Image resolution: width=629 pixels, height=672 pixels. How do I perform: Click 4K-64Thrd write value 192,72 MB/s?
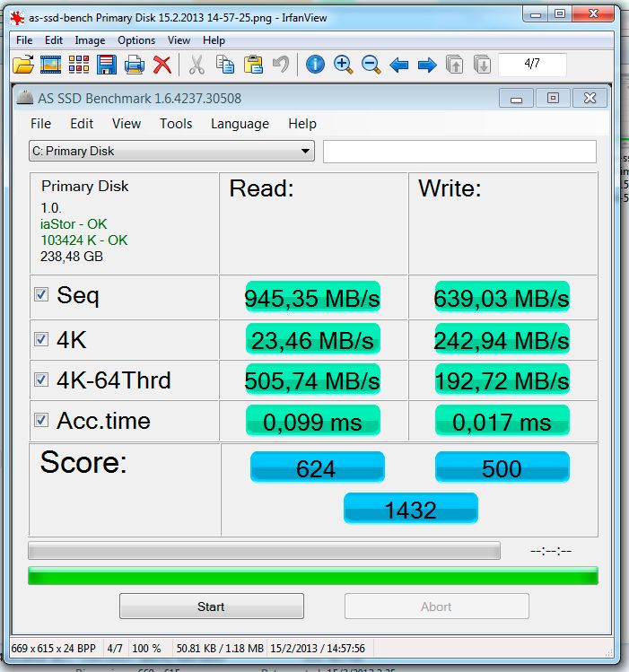[502, 380]
